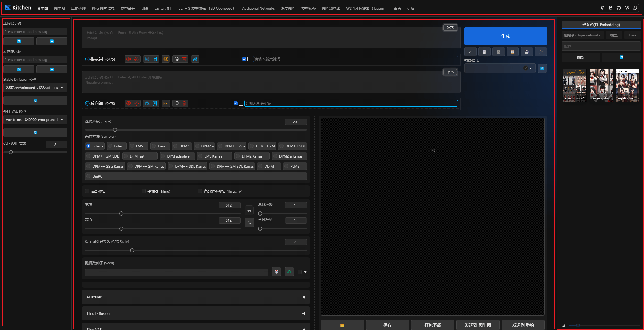
Task: Toggle dark mode with the moon icon
Action: [634, 8]
